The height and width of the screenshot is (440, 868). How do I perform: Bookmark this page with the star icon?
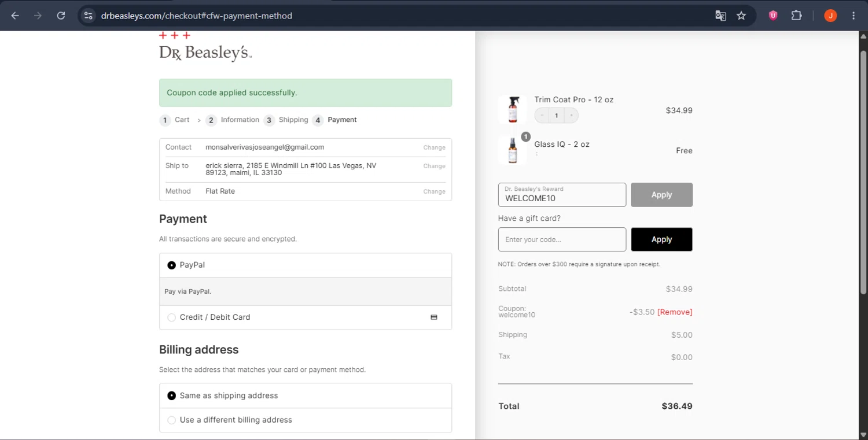point(741,16)
